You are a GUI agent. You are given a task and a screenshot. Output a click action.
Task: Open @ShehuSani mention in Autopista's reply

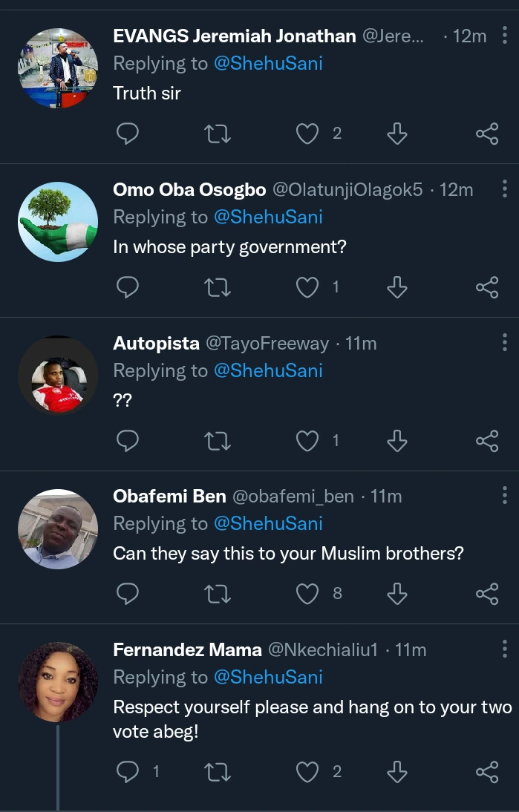click(x=268, y=370)
